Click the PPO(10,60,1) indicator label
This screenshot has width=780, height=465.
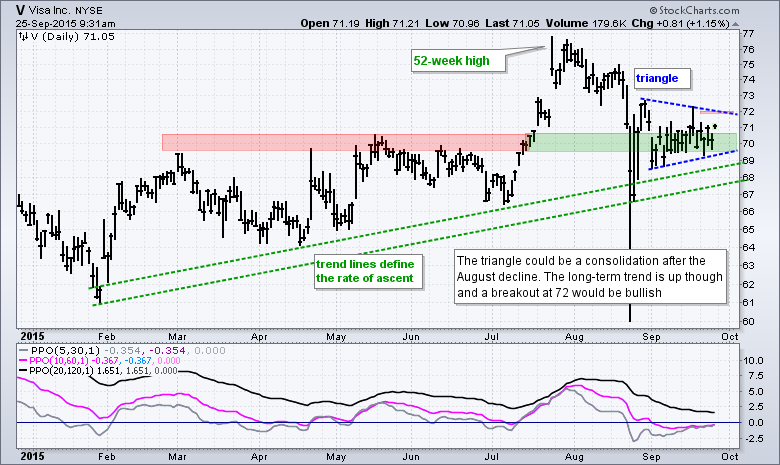[x=60, y=361]
